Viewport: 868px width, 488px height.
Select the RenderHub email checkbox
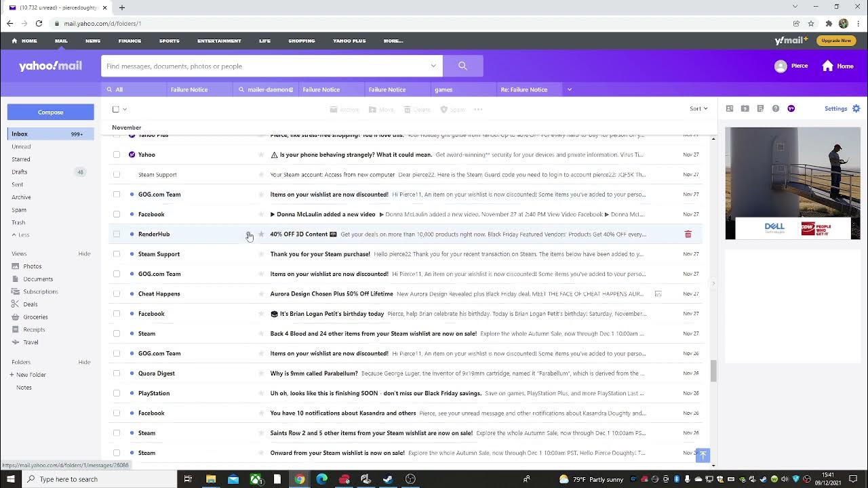pyautogui.click(x=117, y=235)
